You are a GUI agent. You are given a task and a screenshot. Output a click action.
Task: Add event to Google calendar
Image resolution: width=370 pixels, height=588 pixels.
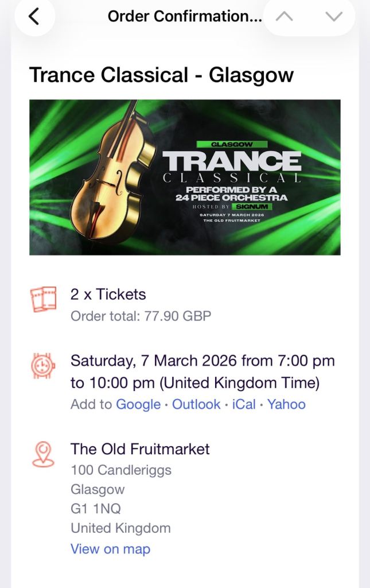point(138,404)
